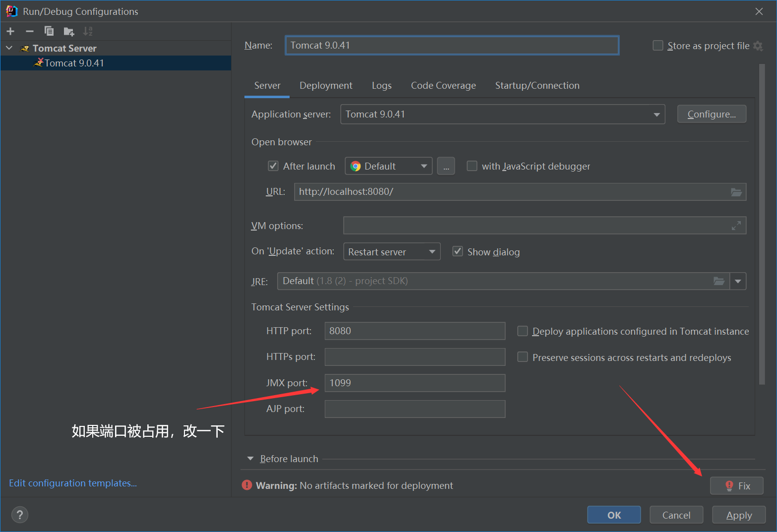777x532 pixels.
Task: Enable with JavaScript debugger
Action: tap(472, 166)
